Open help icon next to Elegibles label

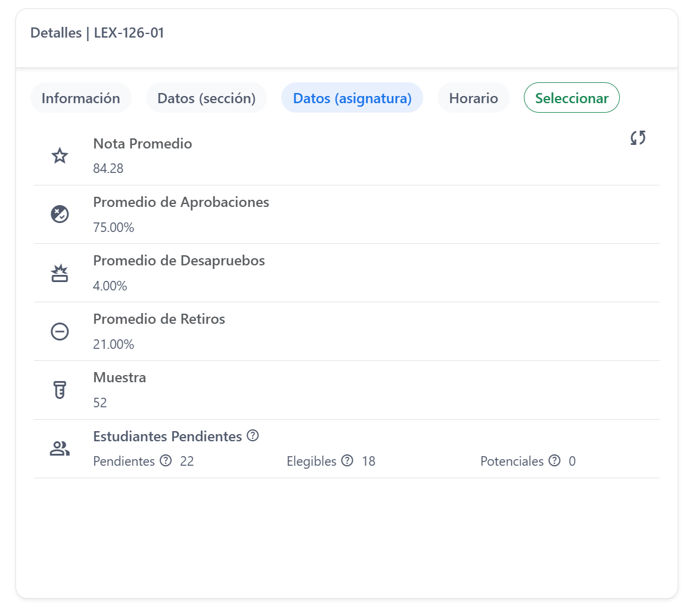347,460
